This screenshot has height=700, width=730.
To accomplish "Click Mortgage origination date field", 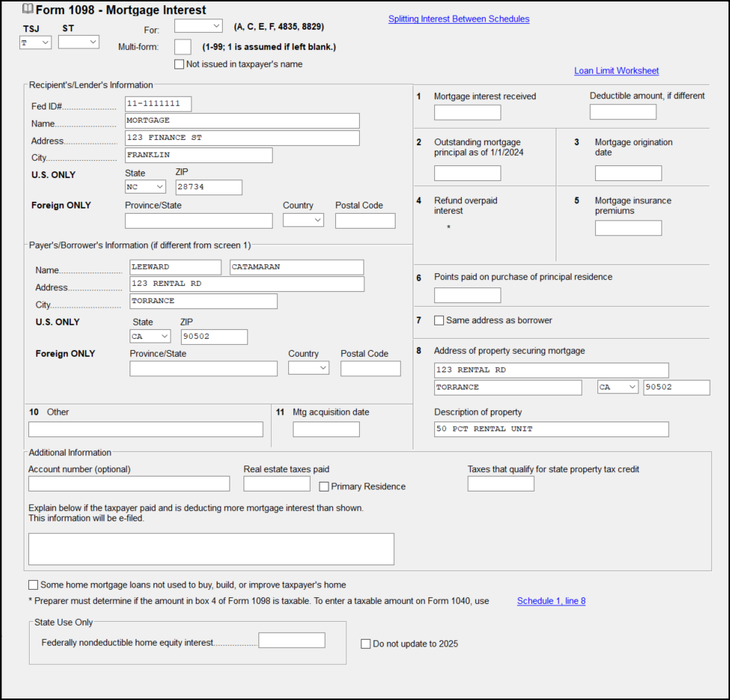I will tap(629, 173).
